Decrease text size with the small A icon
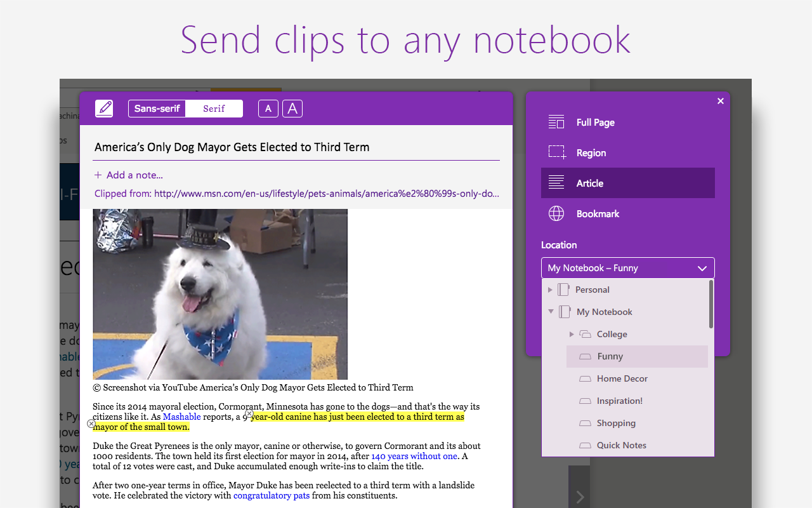Screen dimensions: 812x508 coord(268,108)
